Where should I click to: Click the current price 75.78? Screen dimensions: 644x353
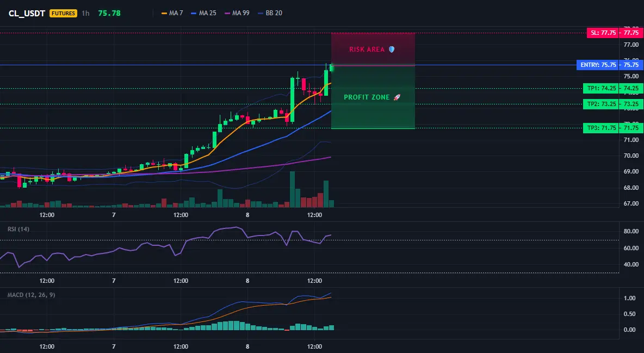tap(109, 13)
